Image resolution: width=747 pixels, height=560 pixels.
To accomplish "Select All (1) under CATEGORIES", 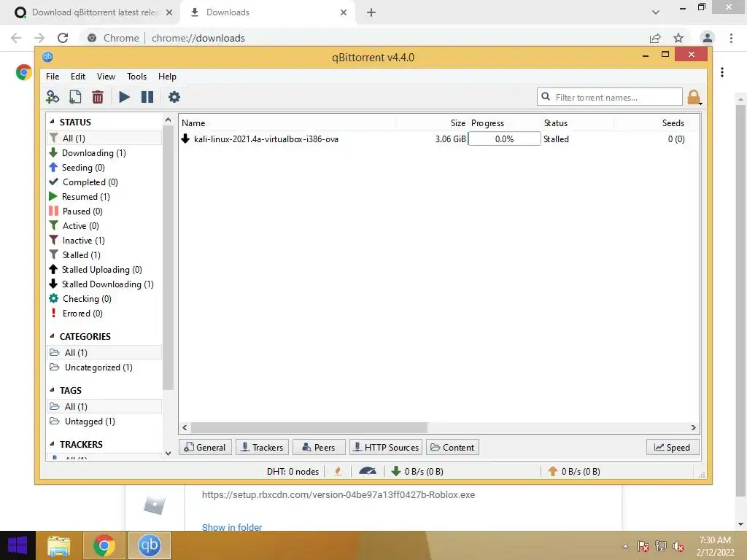I will click(x=104, y=352).
